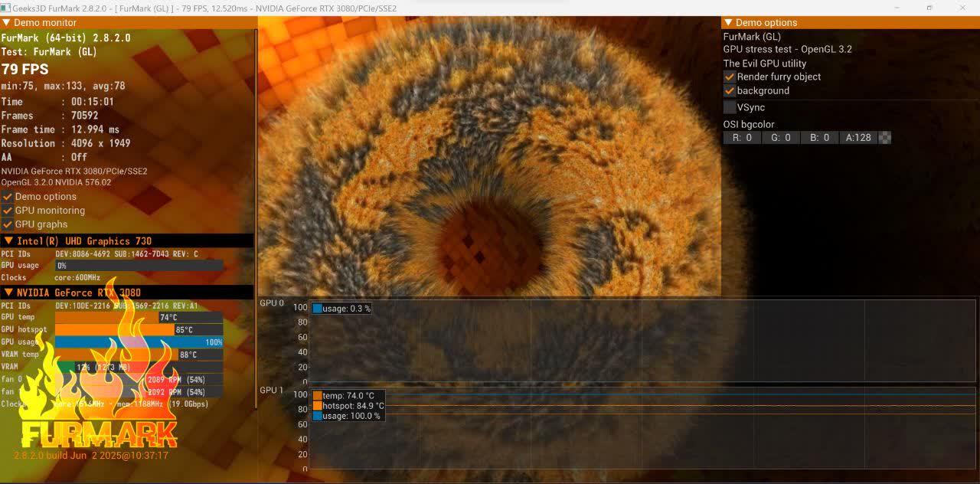The image size is (980, 484).
Task: Minimize the FurMark window
Action: pos(897,8)
